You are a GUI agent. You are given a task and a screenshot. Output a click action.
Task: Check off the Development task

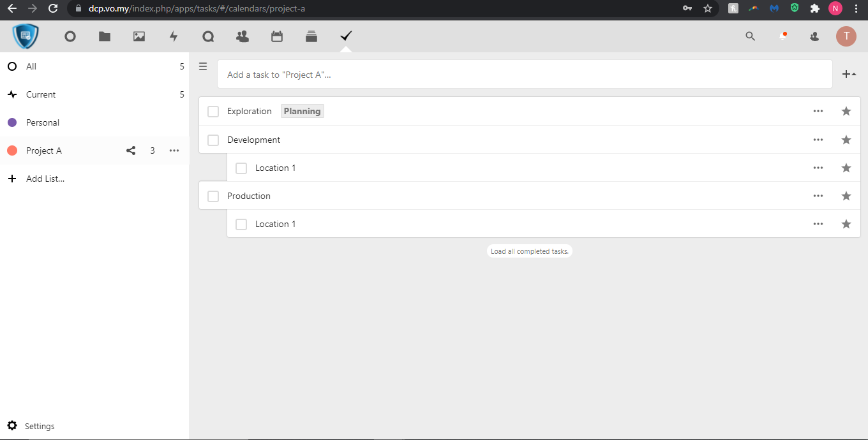pos(213,140)
